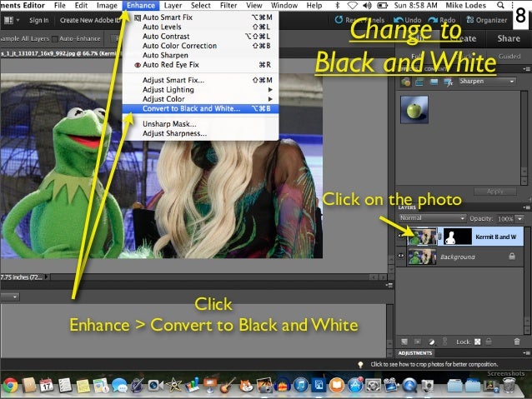
Task: Show Photo Effects in the Effects panel
Action: pos(434,82)
